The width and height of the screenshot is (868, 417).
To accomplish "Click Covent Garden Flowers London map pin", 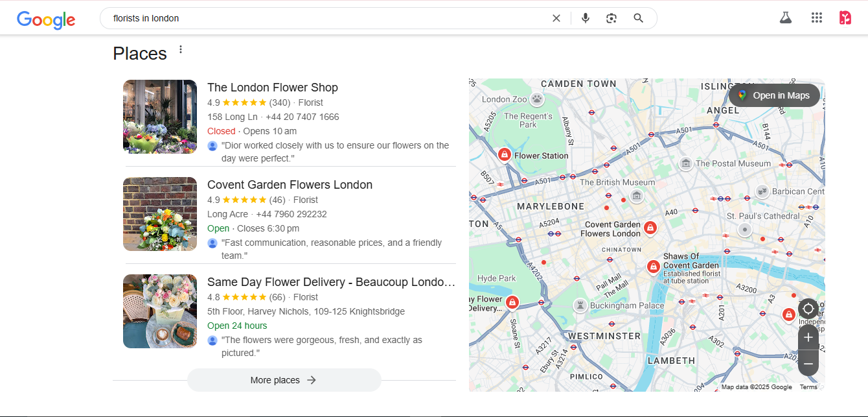I will pos(650,229).
